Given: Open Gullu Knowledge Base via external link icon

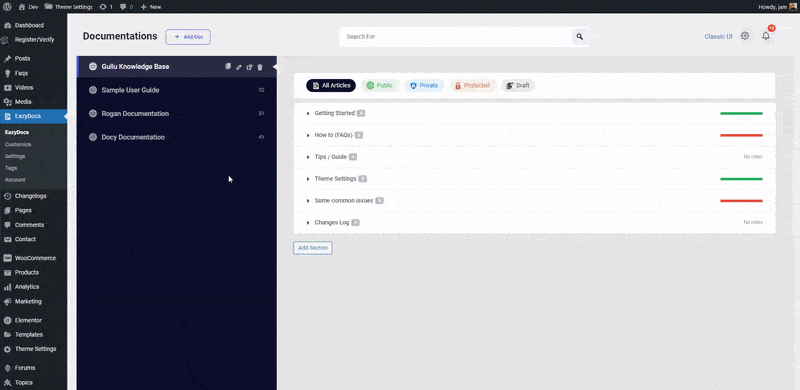Looking at the screenshot, I should (249, 67).
